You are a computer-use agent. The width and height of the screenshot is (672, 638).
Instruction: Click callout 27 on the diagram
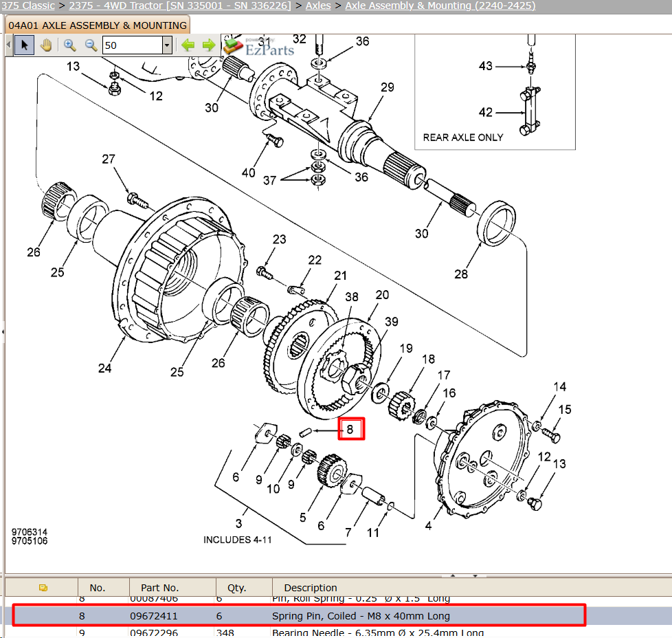pos(109,159)
